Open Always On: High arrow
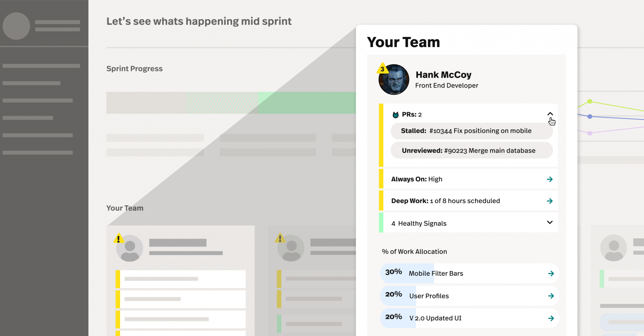The width and height of the screenshot is (644, 336). click(x=550, y=179)
